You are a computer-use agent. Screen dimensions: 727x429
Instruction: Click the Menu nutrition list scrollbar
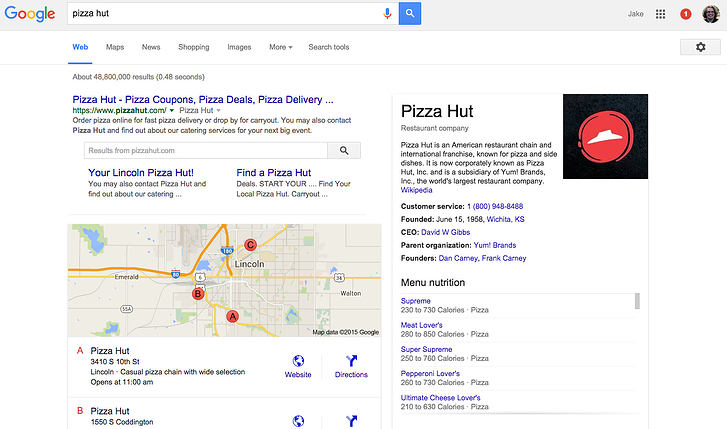pyautogui.click(x=637, y=301)
